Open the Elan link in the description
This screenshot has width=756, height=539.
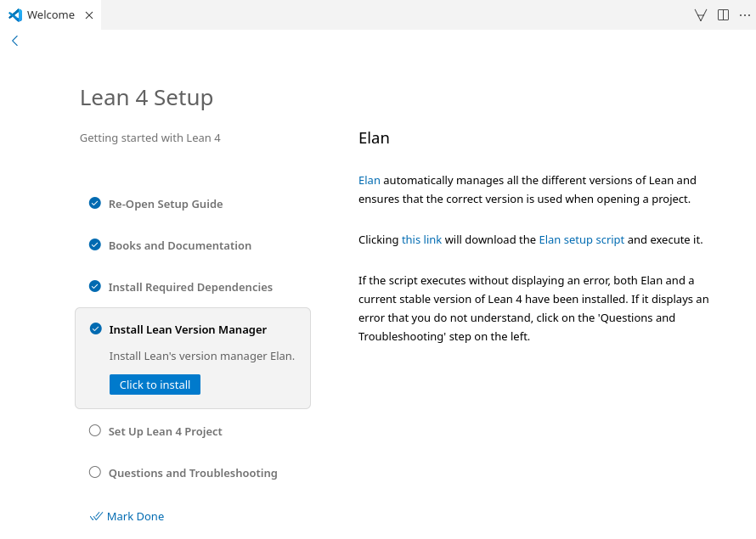370,180
